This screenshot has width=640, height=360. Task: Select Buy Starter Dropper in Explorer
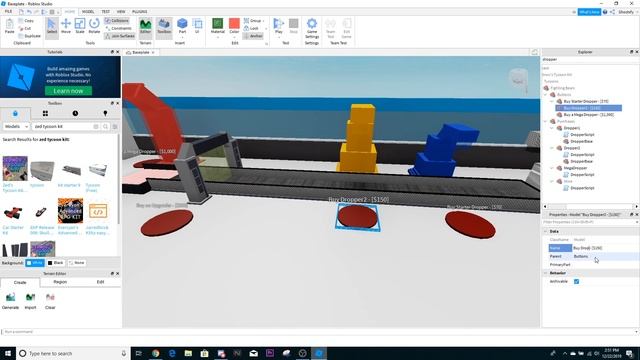point(586,101)
